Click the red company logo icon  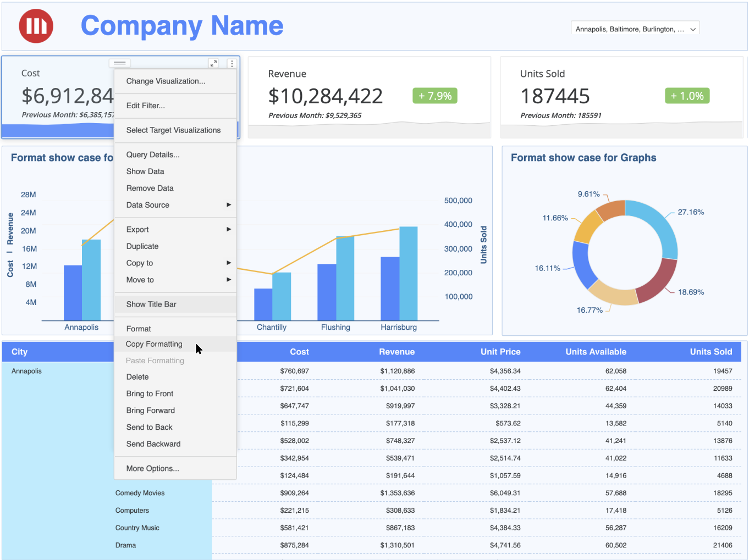(36, 26)
